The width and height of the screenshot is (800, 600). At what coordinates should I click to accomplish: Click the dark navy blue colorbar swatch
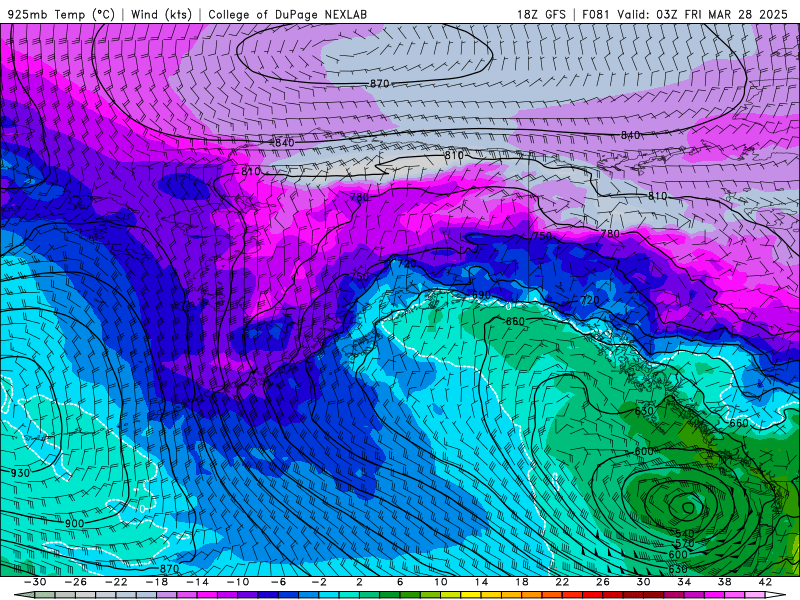(268, 594)
